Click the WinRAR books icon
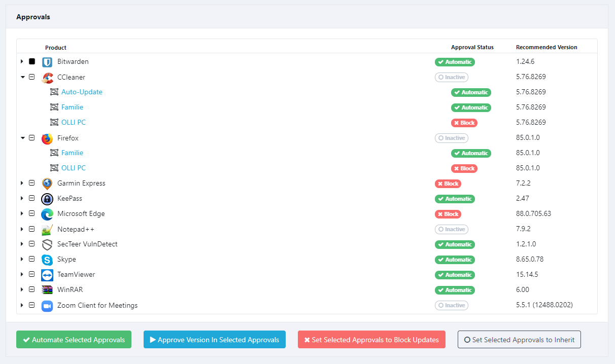 tap(47, 290)
